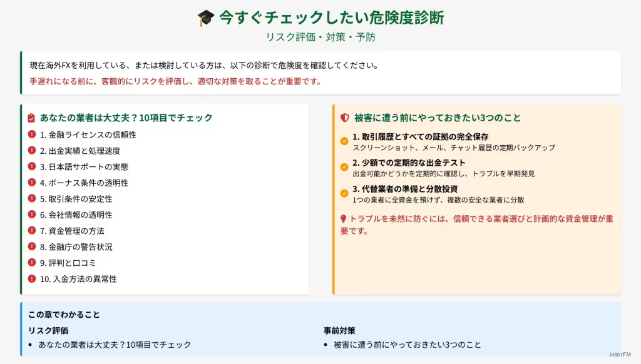641x364 pixels.
Task: Open the 事前対策 bullet 被害に遭う前にやっておきたい3つのこと
Action: 408,345
